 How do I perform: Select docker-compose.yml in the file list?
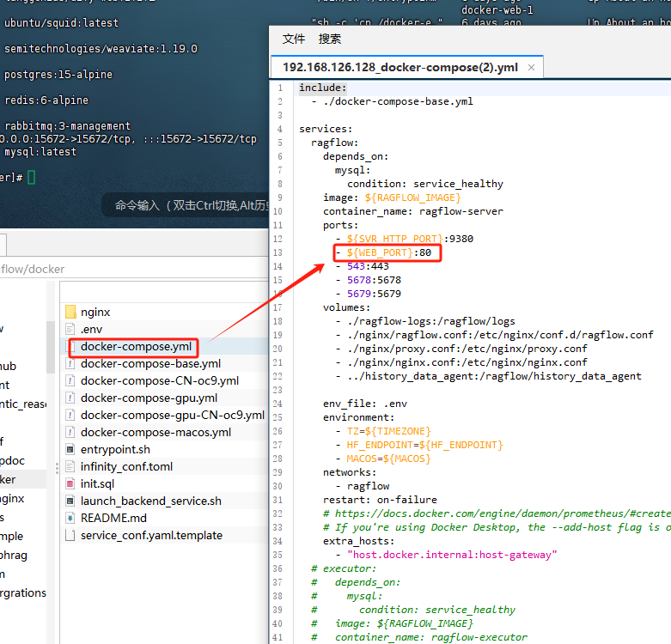[136, 347]
